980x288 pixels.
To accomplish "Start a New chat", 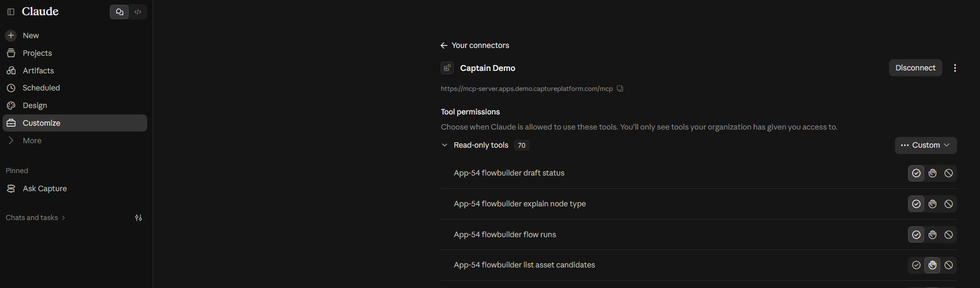I will [x=75, y=35].
